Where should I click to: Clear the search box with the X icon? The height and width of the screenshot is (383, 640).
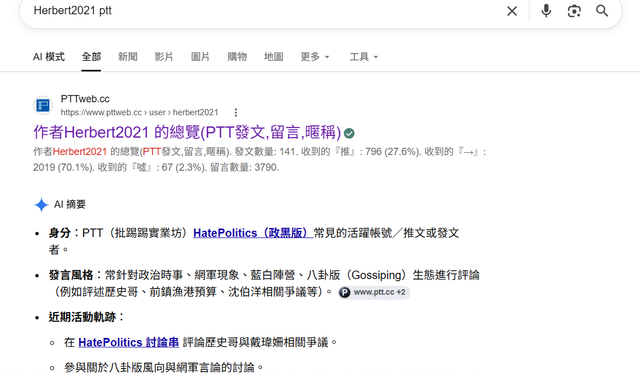coord(512,11)
